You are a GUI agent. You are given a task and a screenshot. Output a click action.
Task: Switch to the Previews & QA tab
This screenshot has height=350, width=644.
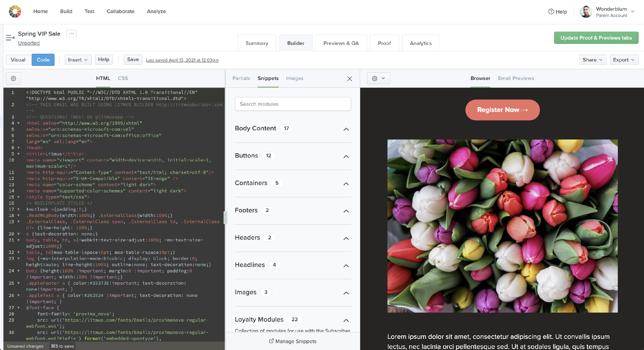341,43
